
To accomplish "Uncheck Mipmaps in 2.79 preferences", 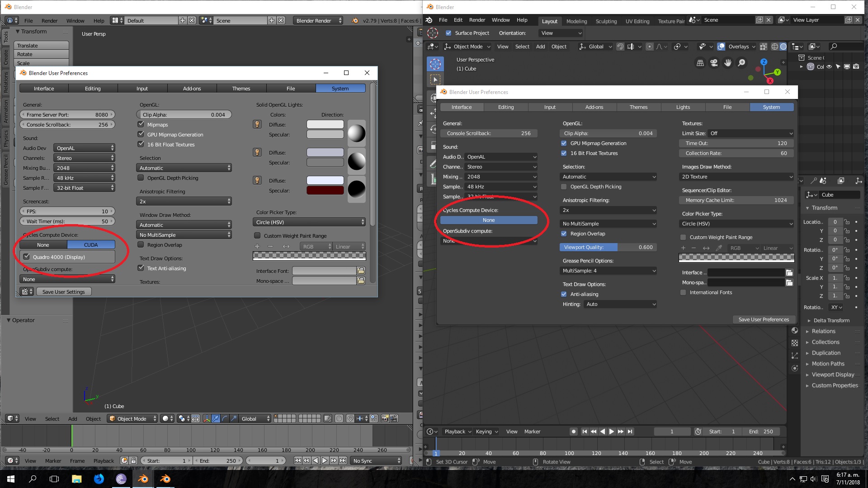I will pos(141,124).
